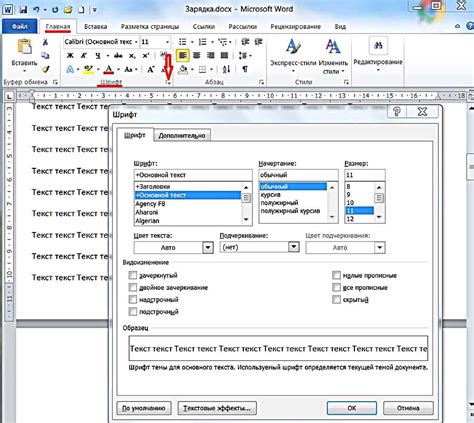Open the Цвет текста dropdown

(x=173, y=247)
